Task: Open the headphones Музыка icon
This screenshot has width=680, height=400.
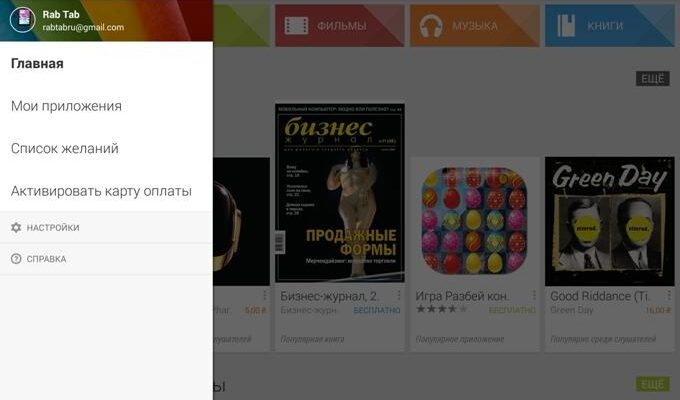Action: 431,26
